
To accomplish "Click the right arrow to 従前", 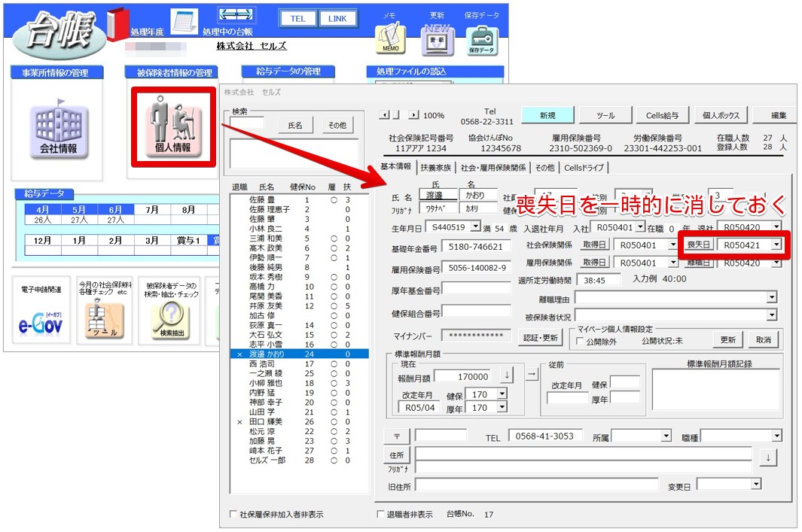I will coord(532,374).
